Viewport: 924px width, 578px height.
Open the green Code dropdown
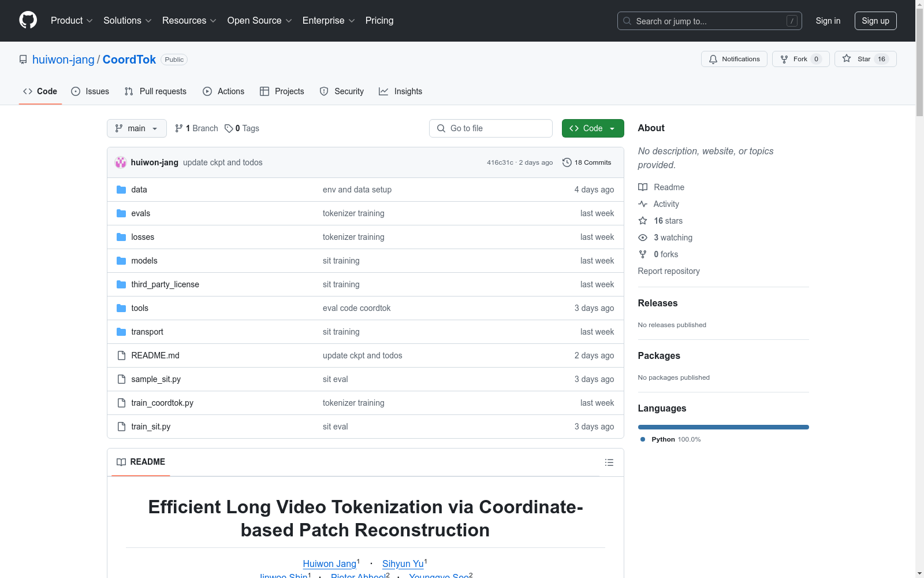point(593,128)
